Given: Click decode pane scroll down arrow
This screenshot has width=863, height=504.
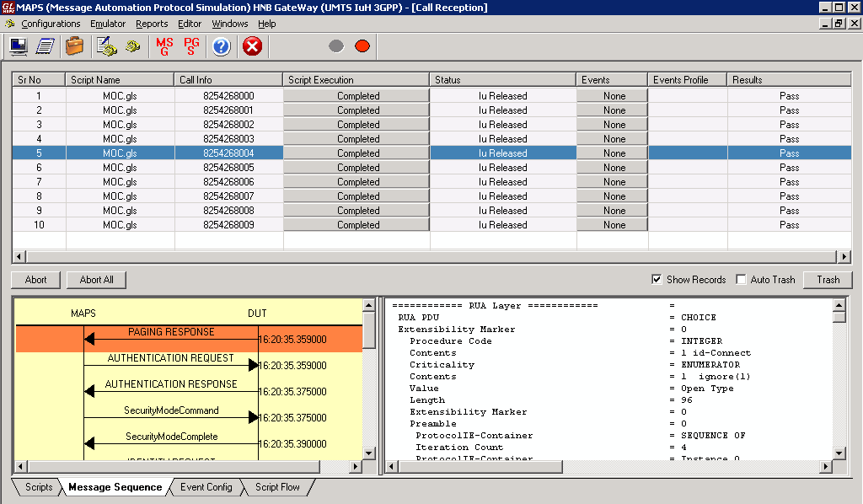Looking at the screenshot, I should (839, 453).
